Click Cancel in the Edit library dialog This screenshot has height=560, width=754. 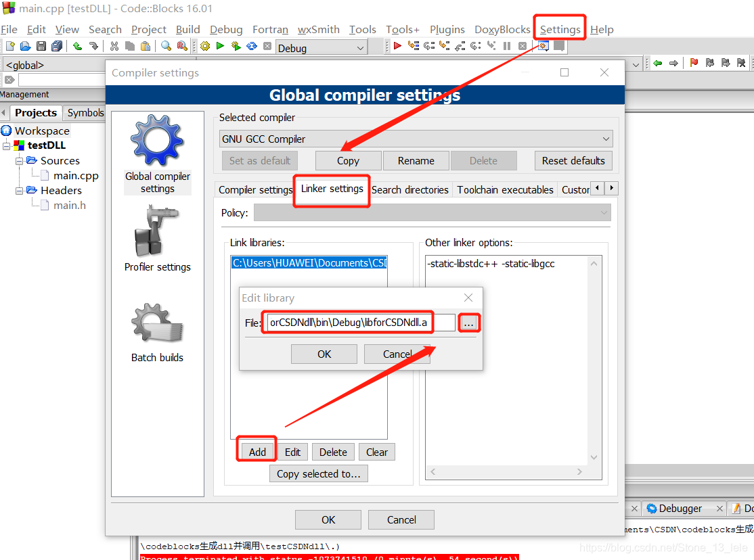coord(397,354)
